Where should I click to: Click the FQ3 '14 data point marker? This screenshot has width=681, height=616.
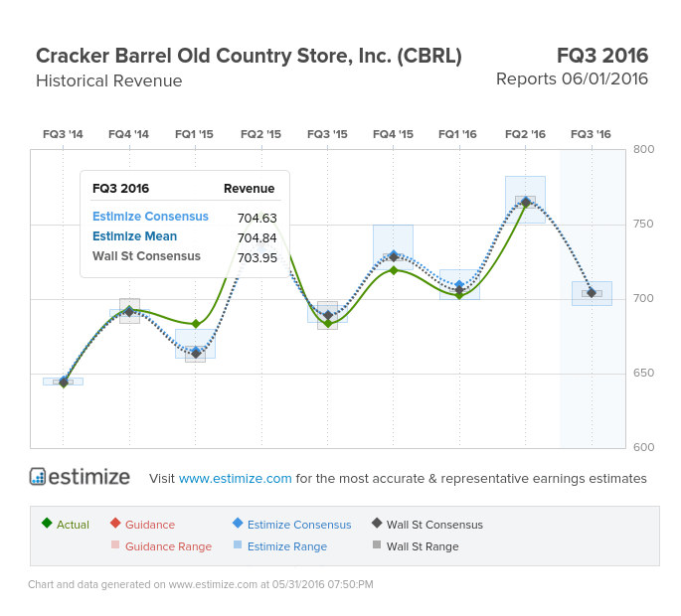tap(64, 383)
